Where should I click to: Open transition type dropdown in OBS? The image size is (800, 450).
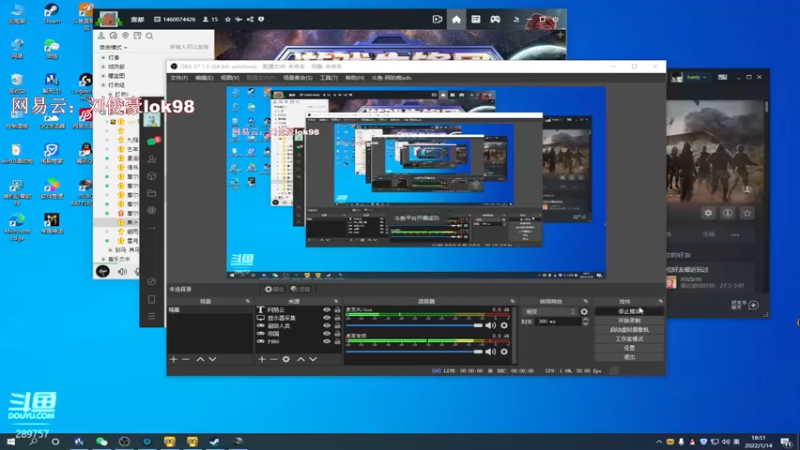tap(550, 312)
